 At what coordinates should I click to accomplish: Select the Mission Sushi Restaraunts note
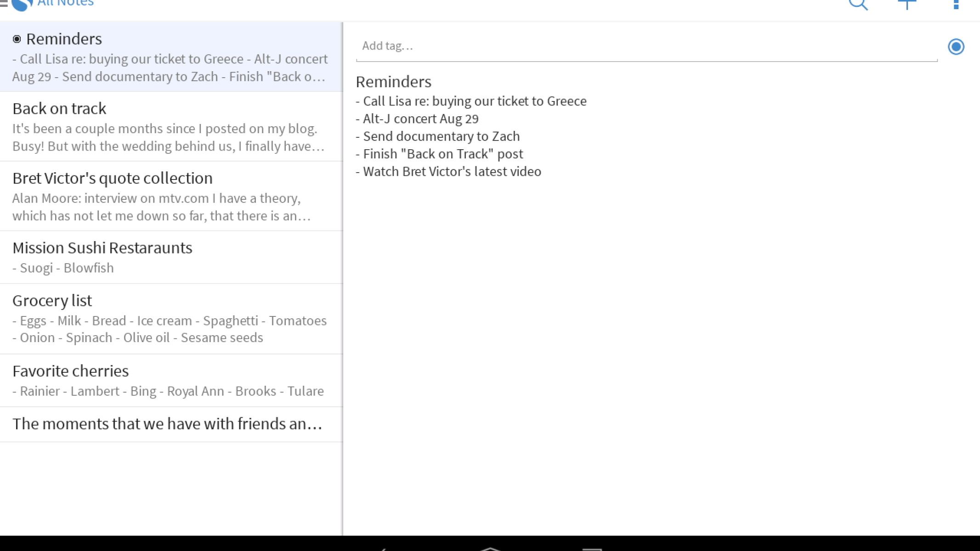171,257
